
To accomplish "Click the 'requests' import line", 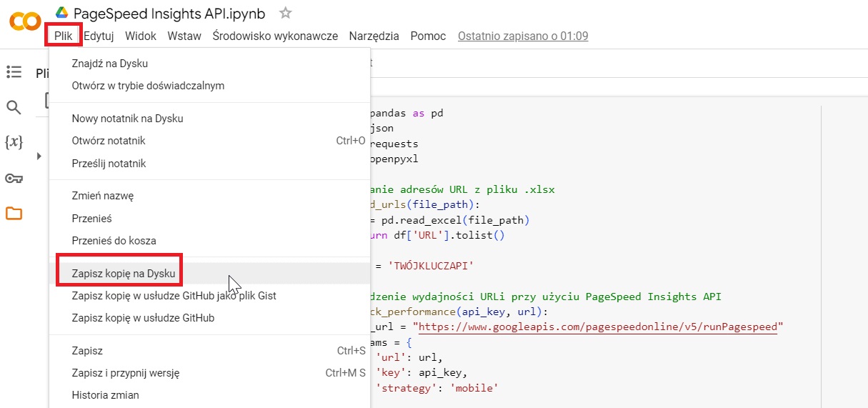I will point(395,144).
